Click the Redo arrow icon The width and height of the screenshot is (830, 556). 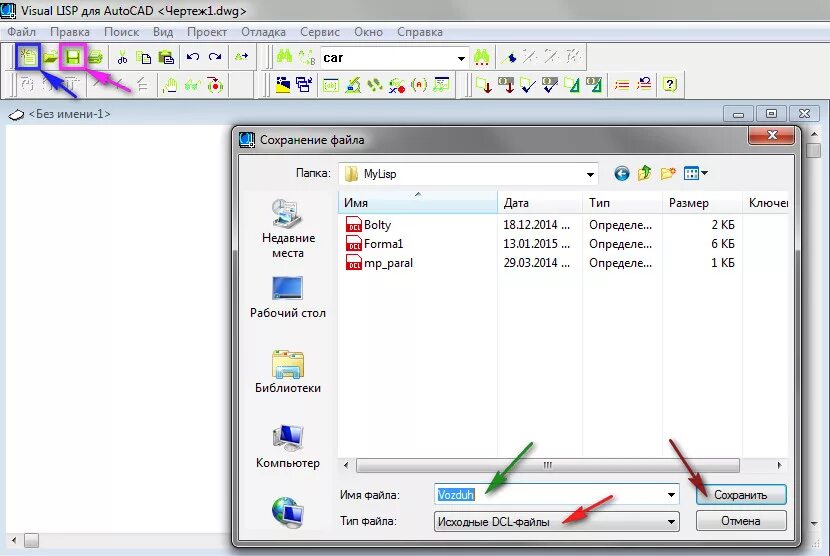[215, 57]
